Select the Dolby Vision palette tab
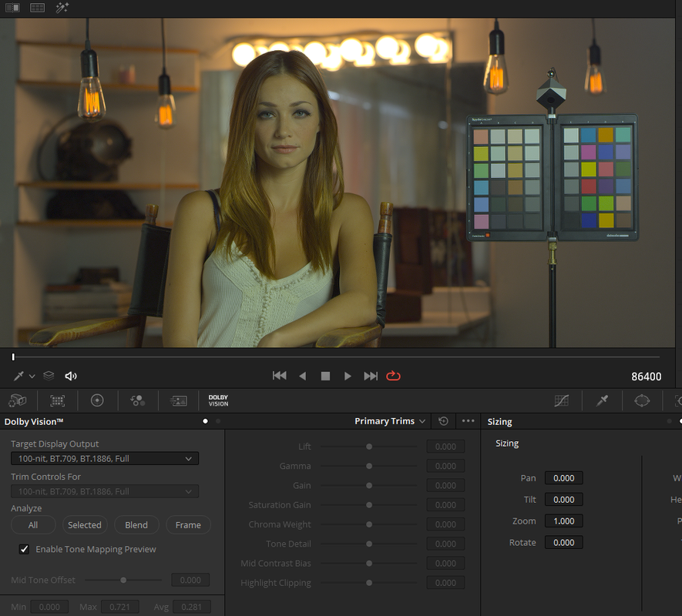The image size is (682, 616). coord(218,400)
